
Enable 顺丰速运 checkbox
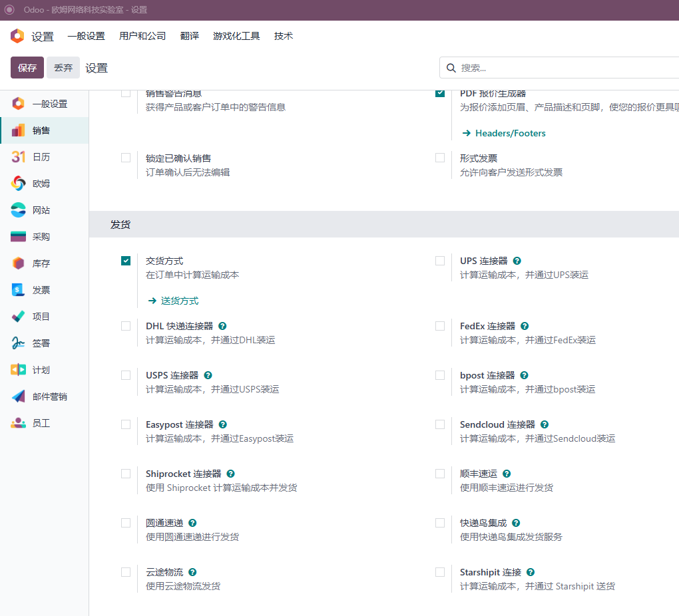440,474
